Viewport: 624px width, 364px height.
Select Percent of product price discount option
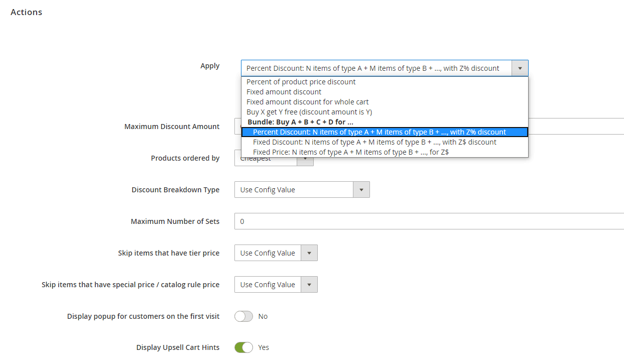[385, 82]
